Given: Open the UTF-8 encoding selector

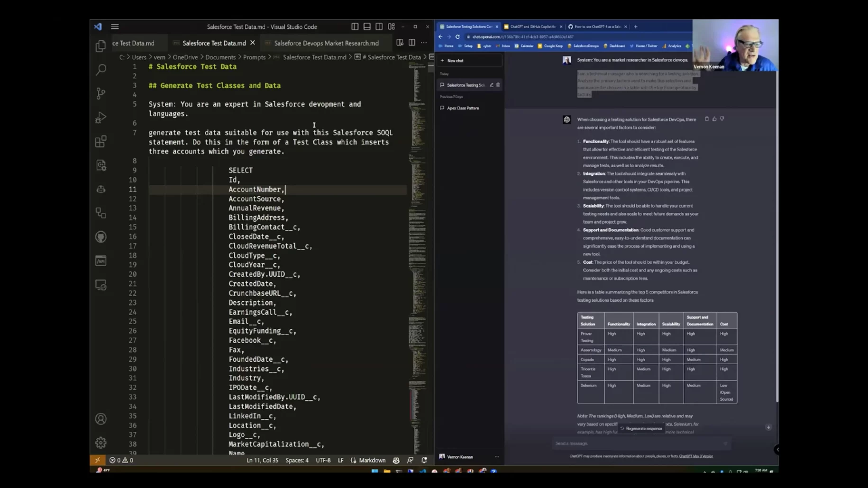Looking at the screenshot, I should [323, 460].
